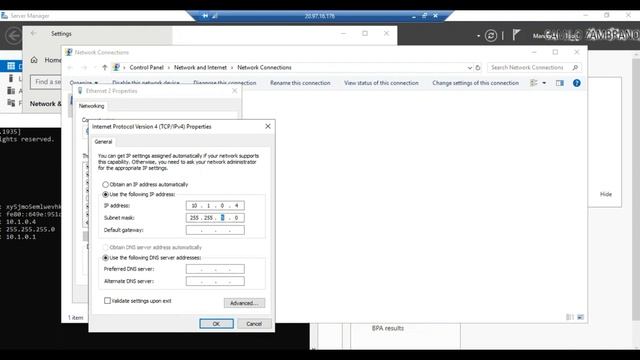This screenshot has height=360, width=640.
Task: Click Server Manager back navigation button
Action: pos(13,36)
